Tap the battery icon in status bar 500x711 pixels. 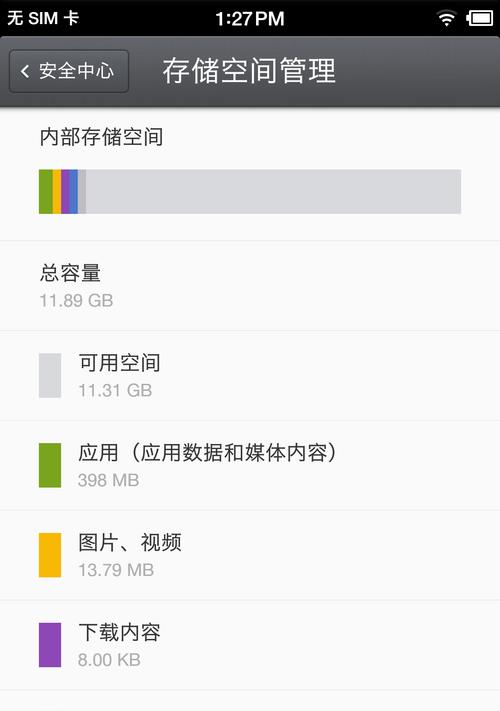click(x=479, y=18)
